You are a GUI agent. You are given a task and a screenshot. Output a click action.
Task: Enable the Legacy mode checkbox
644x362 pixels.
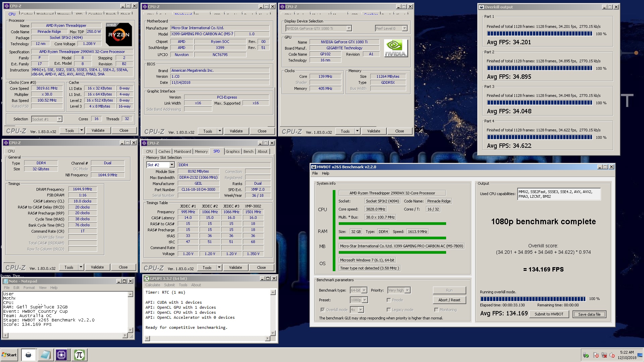pos(389,310)
